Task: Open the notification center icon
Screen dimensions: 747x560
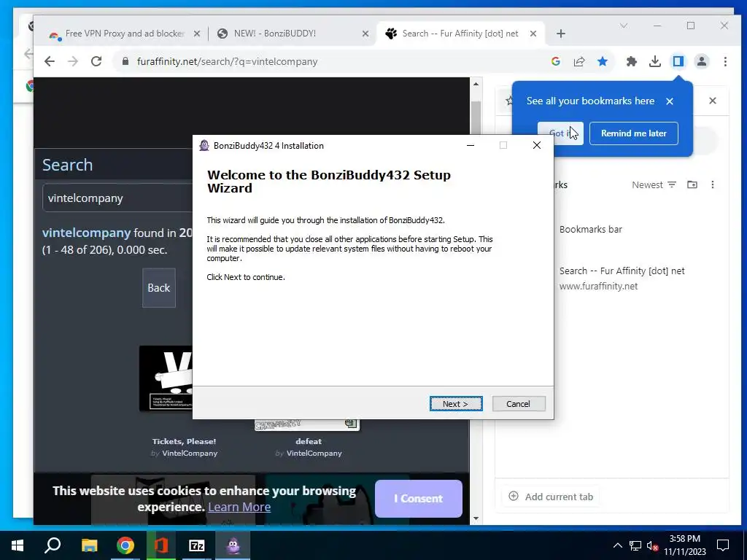Action: coord(723,545)
